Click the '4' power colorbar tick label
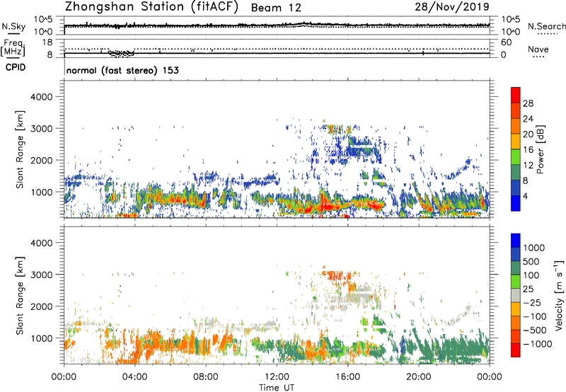This screenshot has width=566, height=392. tap(525, 196)
